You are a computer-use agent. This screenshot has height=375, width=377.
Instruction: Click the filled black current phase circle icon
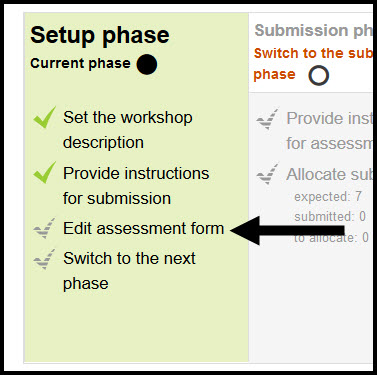(x=147, y=64)
